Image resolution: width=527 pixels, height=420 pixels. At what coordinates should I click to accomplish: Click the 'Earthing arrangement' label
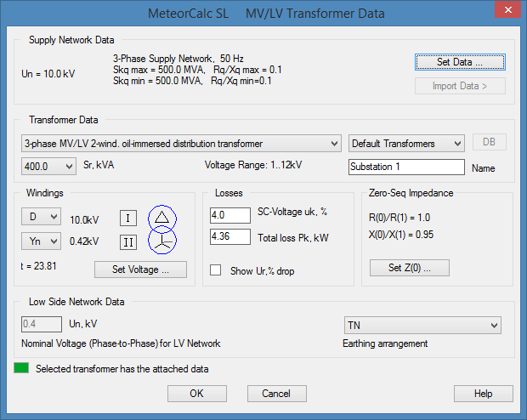tap(385, 343)
